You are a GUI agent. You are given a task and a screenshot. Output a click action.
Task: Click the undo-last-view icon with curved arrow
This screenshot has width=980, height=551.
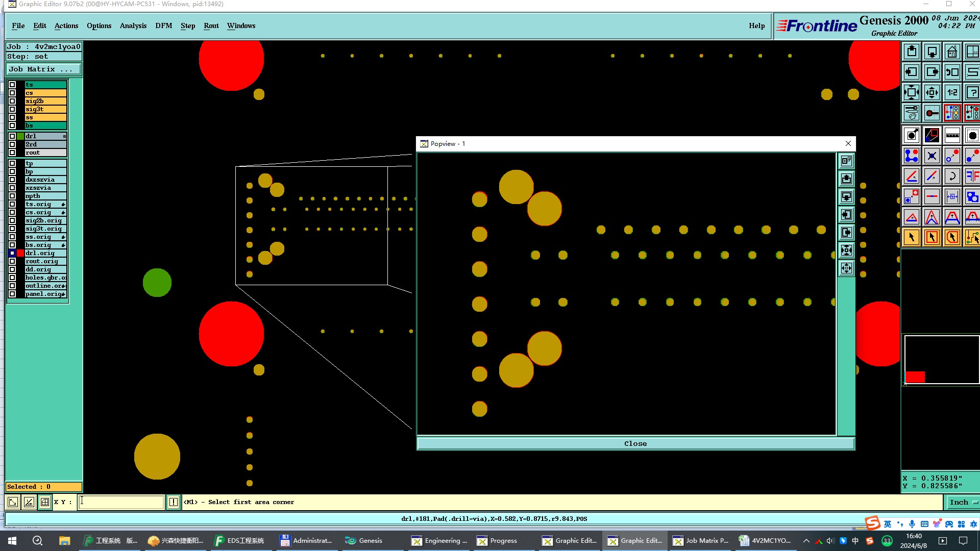click(952, 72)
